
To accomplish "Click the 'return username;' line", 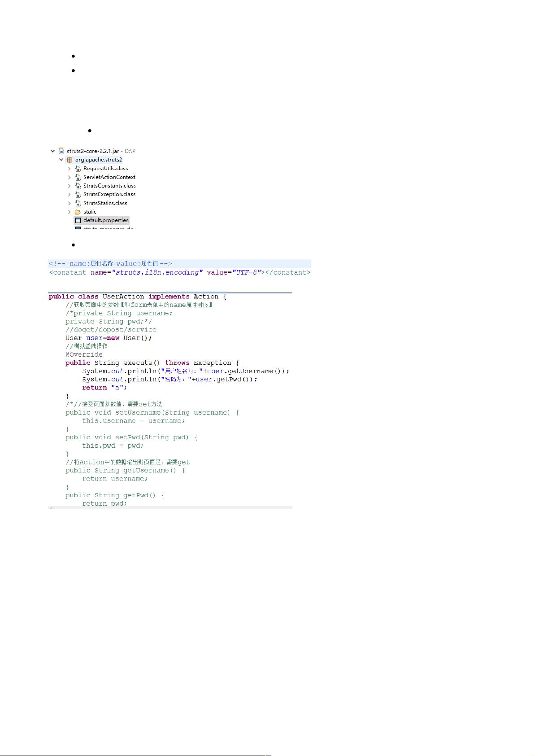I will (115, 479).
